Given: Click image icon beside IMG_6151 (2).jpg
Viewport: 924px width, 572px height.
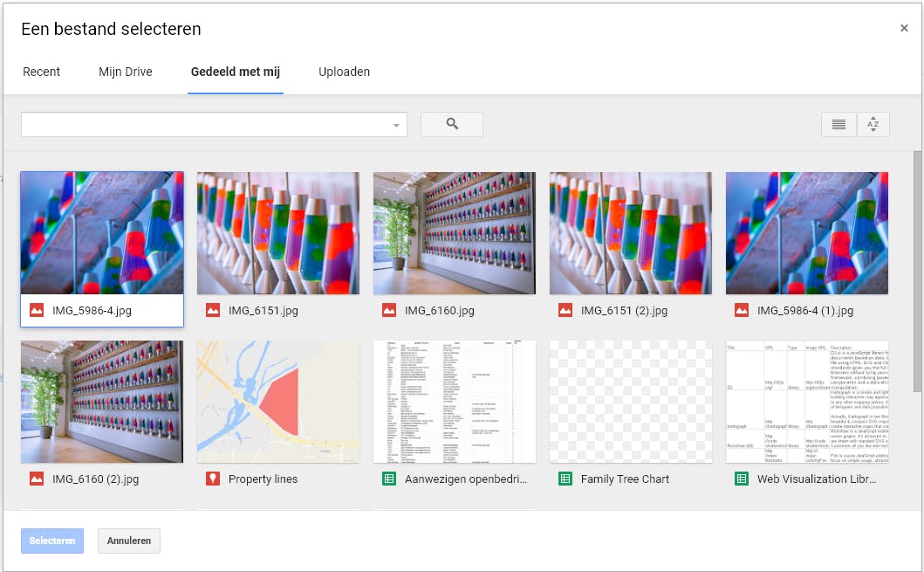Looking at the screenshot, I should 565,310.
